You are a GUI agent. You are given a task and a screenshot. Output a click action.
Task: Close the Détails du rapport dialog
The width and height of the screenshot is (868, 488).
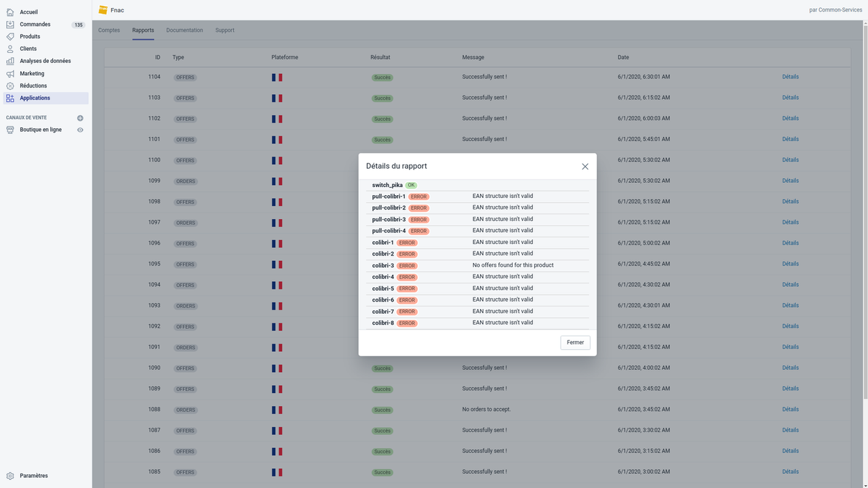point(585,166)
